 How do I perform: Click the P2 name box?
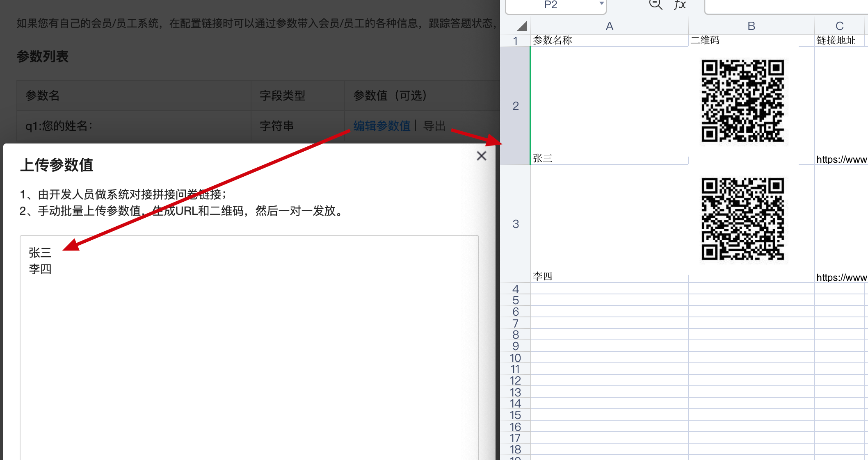coord(551,5)
